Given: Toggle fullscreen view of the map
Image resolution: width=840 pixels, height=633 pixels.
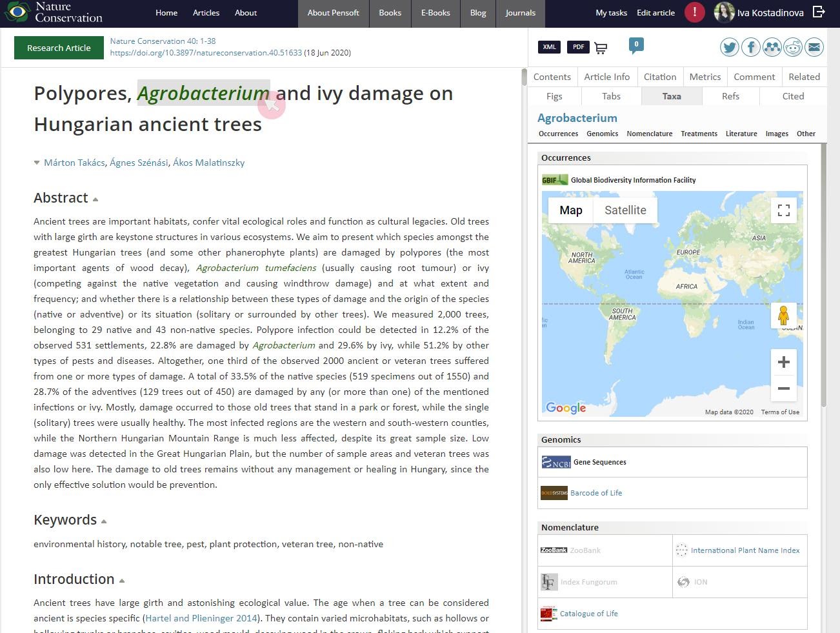Looking at the screenshot, I should click(783, 210).
